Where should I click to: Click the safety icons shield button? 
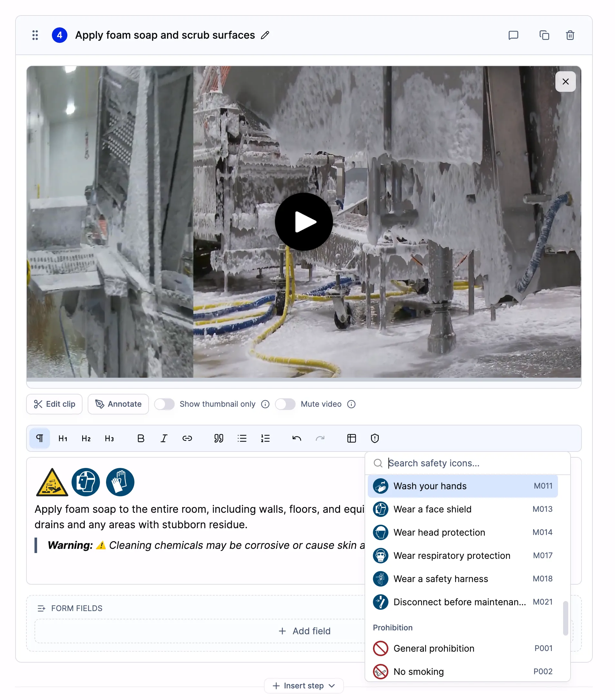click(x=375, y=438)
